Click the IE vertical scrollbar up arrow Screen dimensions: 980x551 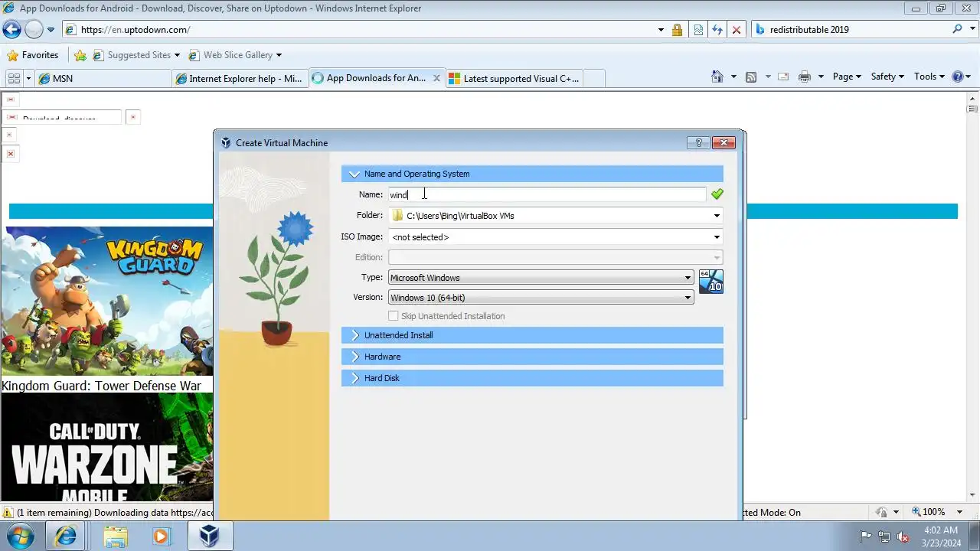tap(972, 97)
